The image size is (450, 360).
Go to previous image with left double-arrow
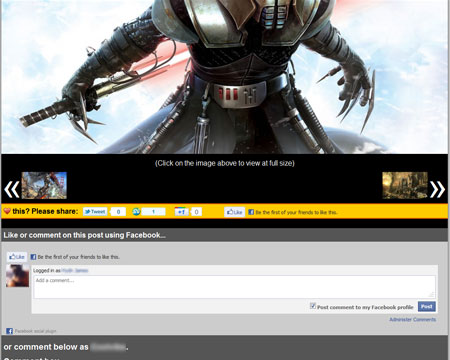pyautogui.click(x=11, y=189)
